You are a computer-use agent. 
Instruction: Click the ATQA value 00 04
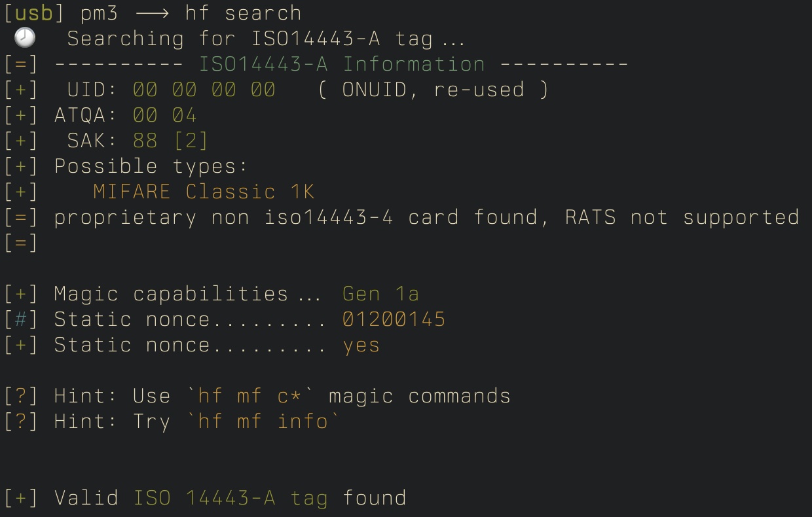165,115
